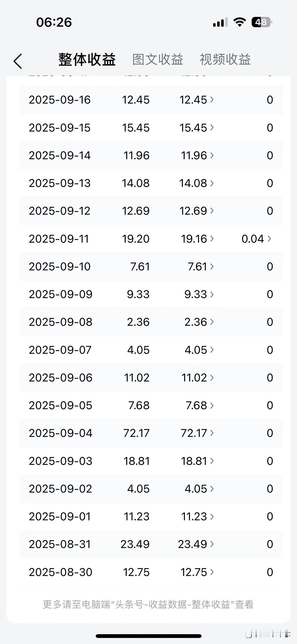Image resolution: width=297 pixels, height=644 pixels.
Task: Expand the 0.04 video earnings chevron
Action: tap(256, 239)
